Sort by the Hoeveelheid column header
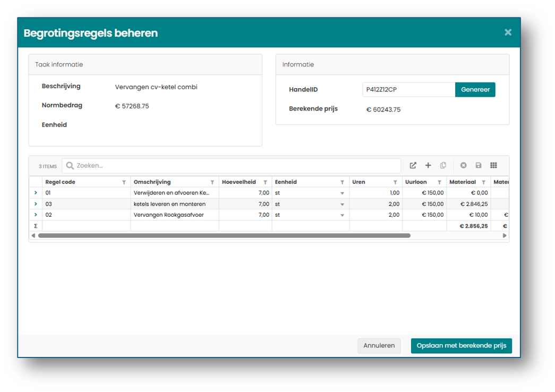 pos(239,182)
